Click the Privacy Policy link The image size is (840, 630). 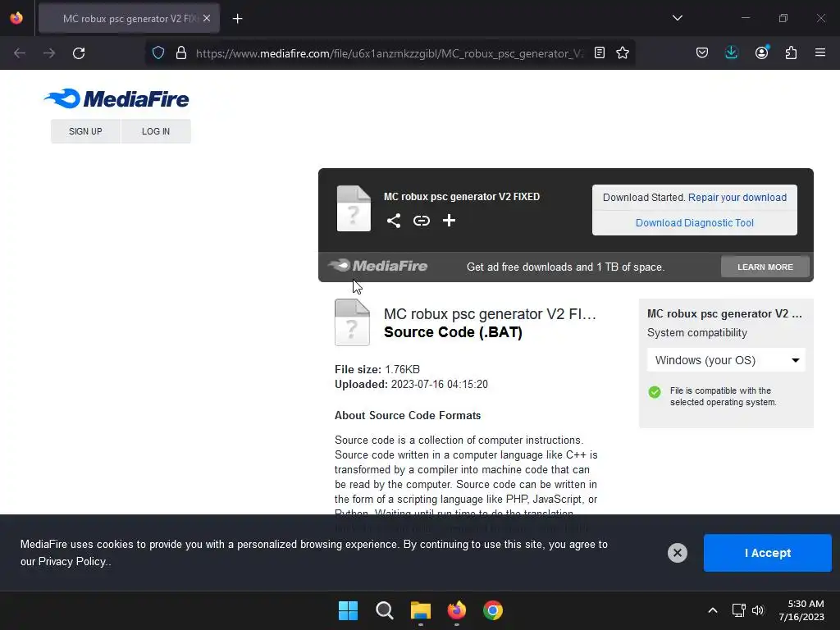(72, 561)
